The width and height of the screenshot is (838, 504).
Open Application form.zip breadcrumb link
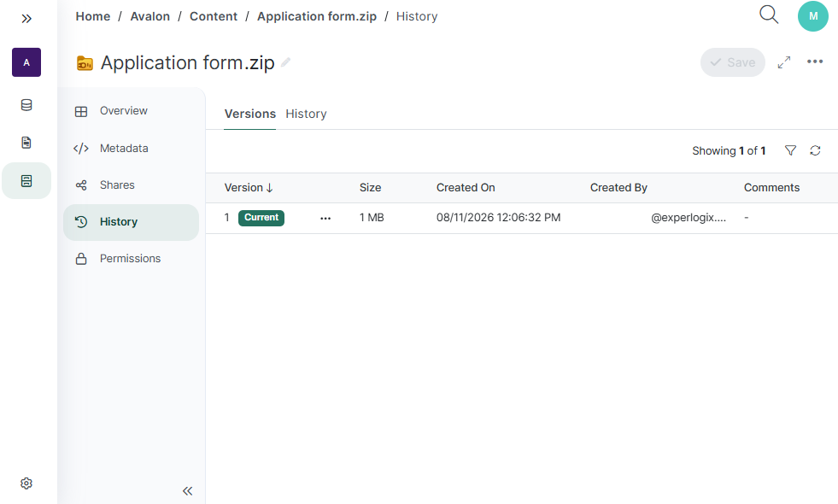point(317,16)
